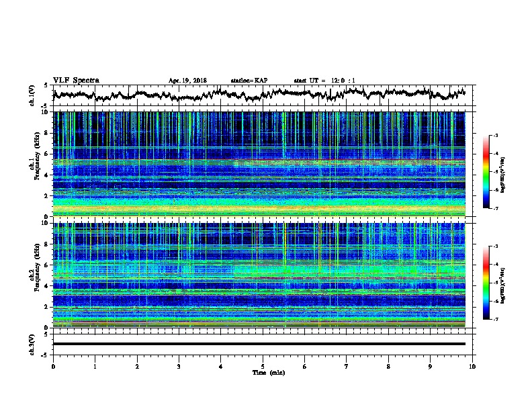Select the "start UT = 12:0 :1" text
532x411 pixels.
click(x=324, y=81)
